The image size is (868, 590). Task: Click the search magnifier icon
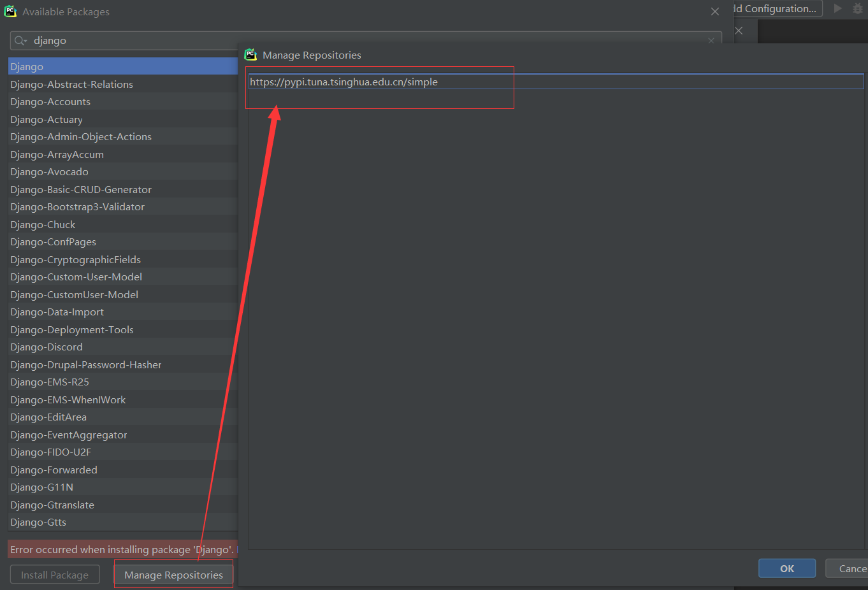coord(20,40)
